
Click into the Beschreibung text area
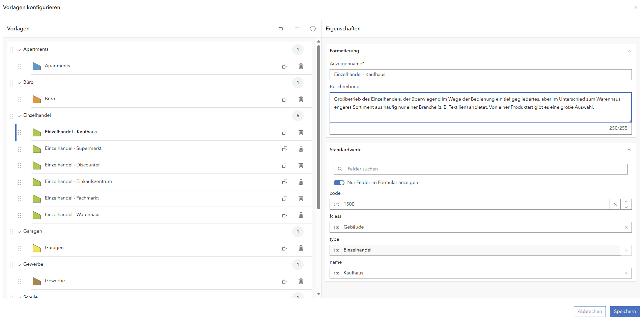[x=481, y=107]
